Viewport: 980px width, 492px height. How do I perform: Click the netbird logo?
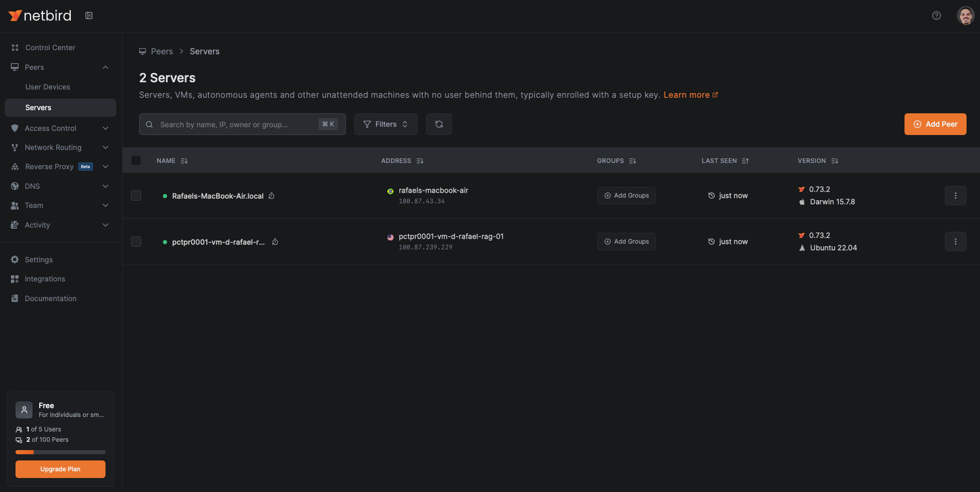point(40,16)
